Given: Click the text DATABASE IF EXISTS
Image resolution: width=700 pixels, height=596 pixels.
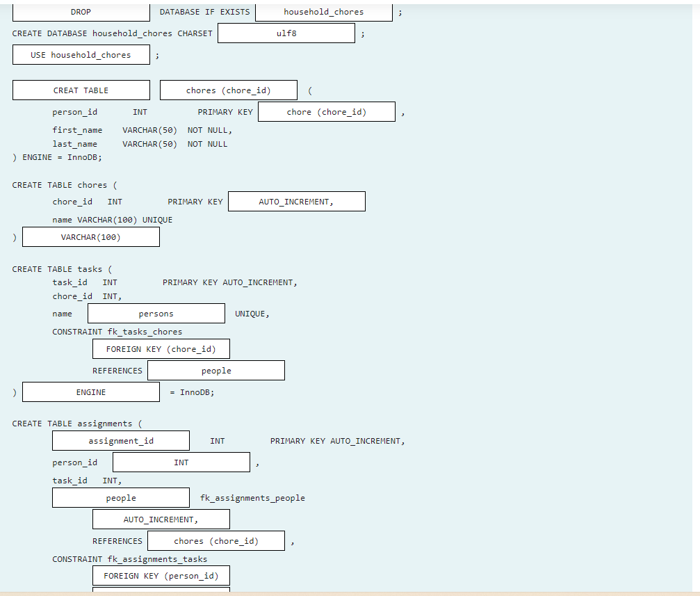Looking at the screenshot, I should (x=204, y=12).
